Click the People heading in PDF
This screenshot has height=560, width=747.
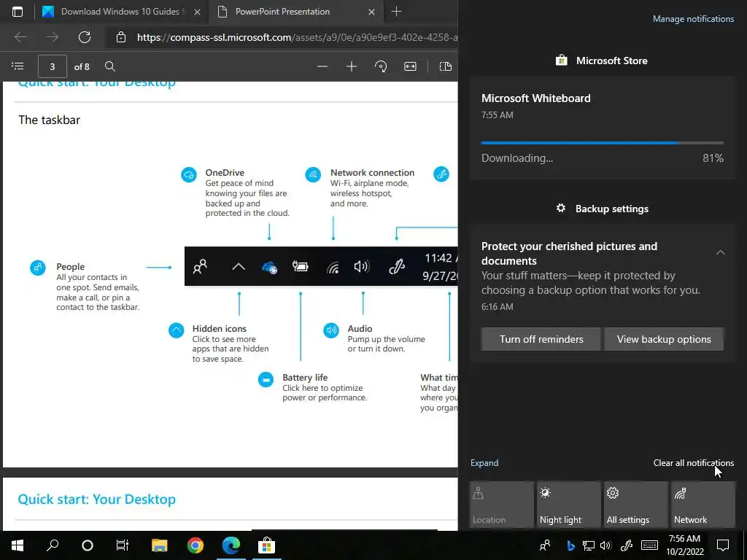(x=70, y=267)
